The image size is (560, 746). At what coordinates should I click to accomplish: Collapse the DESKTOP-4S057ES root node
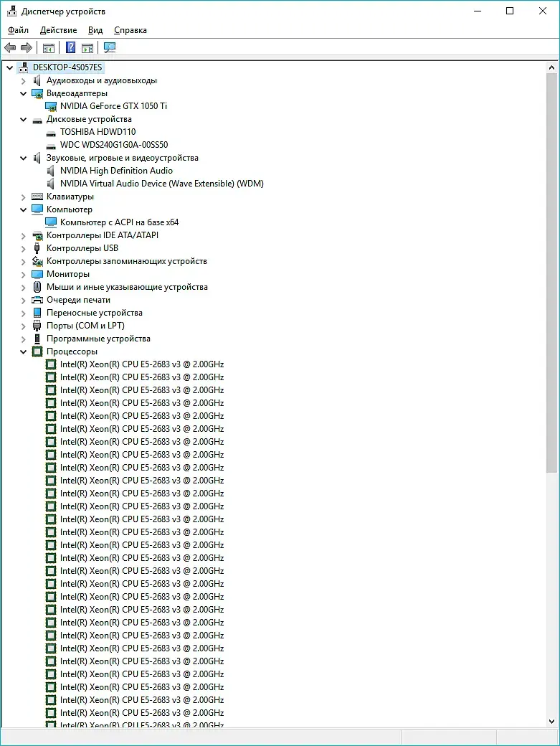(x=9, y=67)
